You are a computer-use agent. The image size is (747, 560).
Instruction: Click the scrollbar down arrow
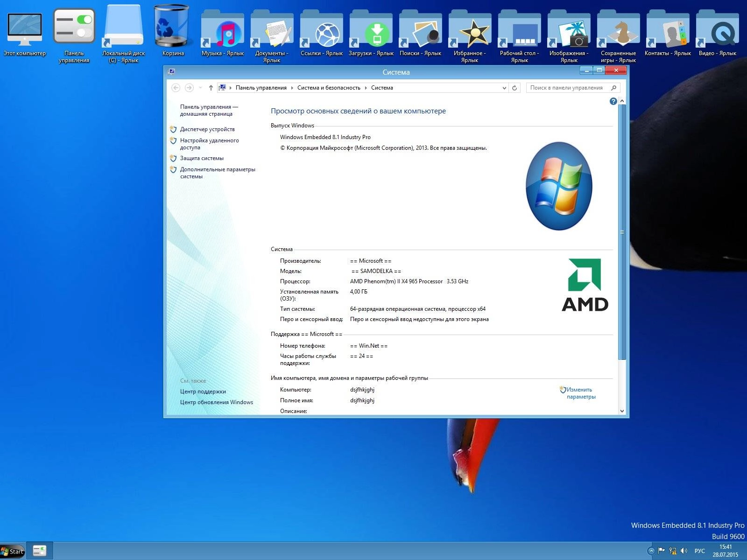pos(622,411)
